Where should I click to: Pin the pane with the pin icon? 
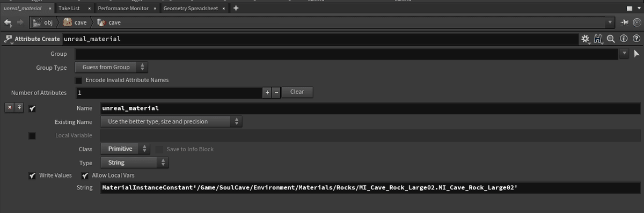point(624,23)
